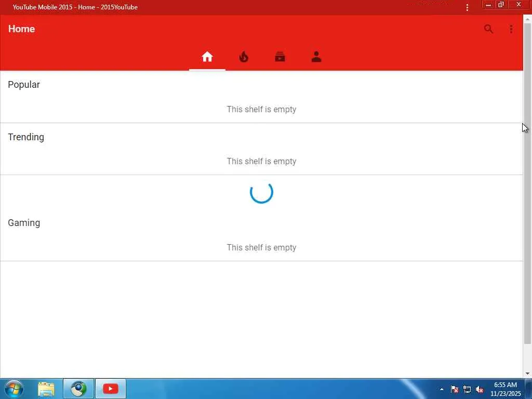532x399 pixels.
Task: Restore down the YouTube window
Action: pyautogui.click(x=501, y=4)
